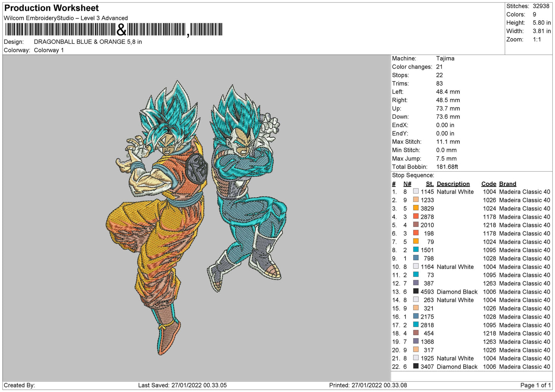Click the St. stitch count column header
This screenshot has height=392, width=555.
pyautogui.click(x=429, y=184)
